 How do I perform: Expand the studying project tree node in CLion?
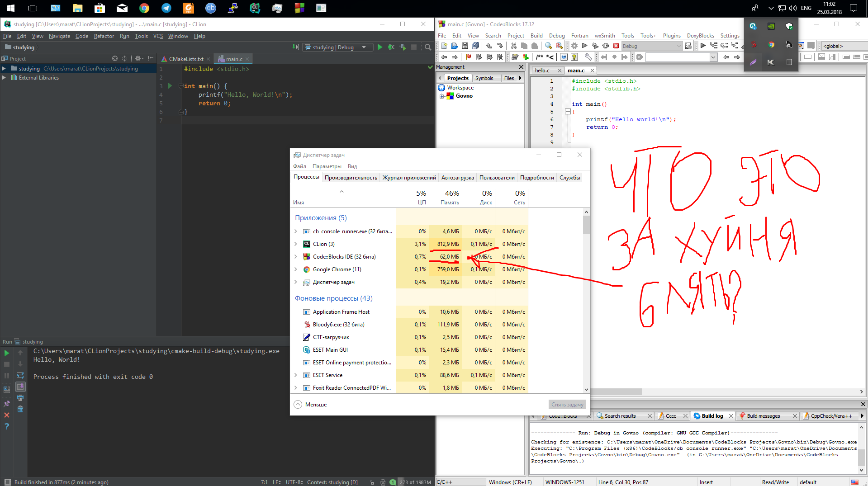pos(4,68)
